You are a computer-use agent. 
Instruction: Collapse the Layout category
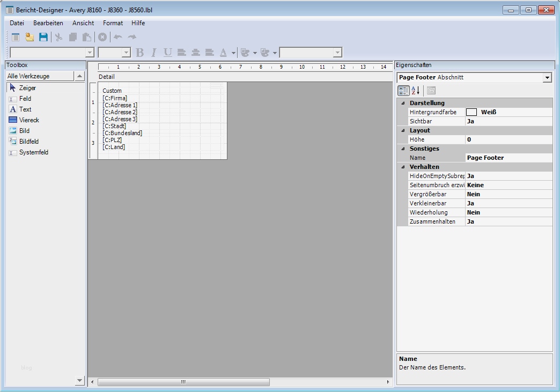403,131
